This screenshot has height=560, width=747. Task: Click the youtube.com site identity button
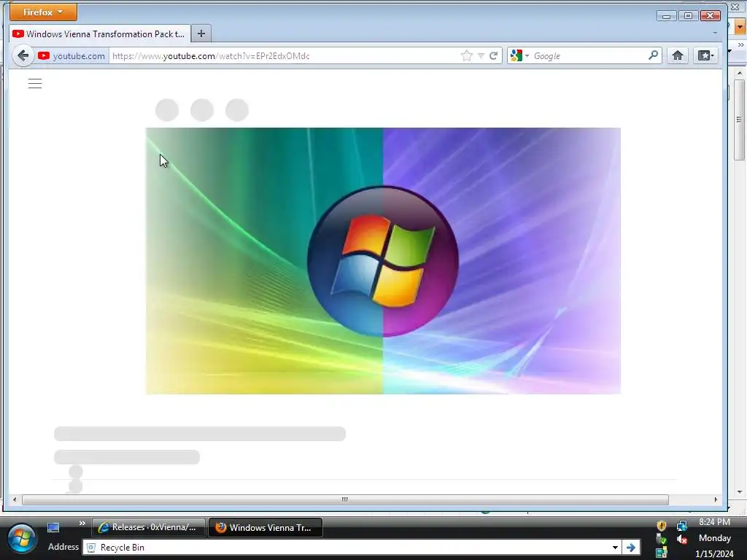71,55
